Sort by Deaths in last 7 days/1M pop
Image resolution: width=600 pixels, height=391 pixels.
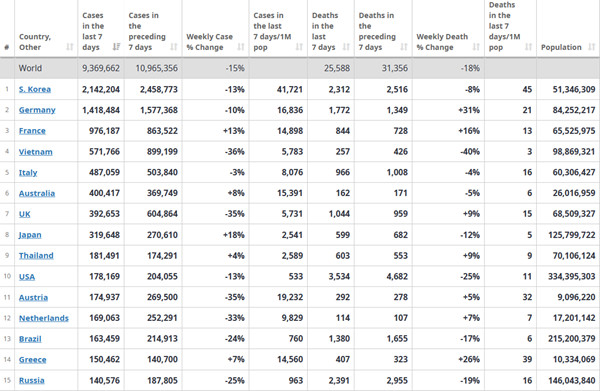pyautogui.click(x=528, y=47)
